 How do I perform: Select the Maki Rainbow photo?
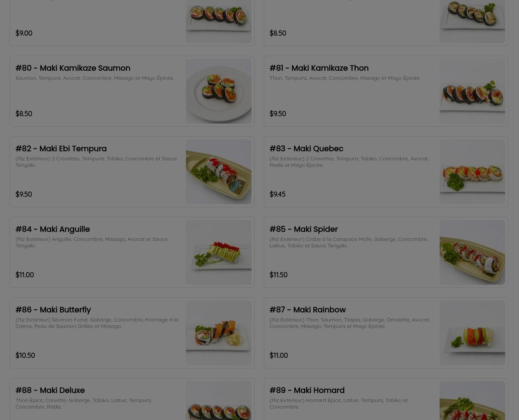coord(472,333)
